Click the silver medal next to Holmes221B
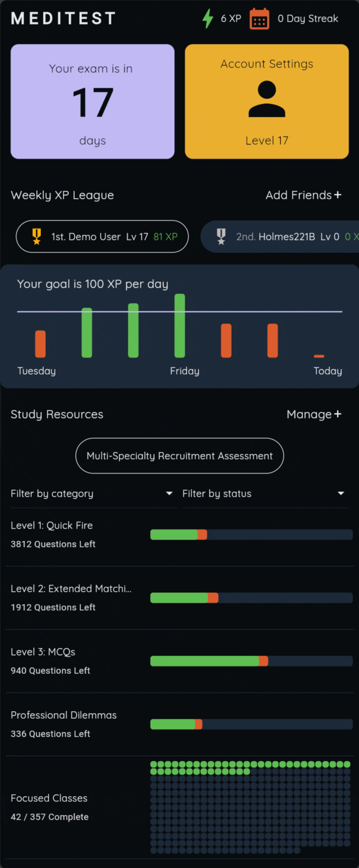The width and height of the screenshot is (359, 868). pos(221,237)
